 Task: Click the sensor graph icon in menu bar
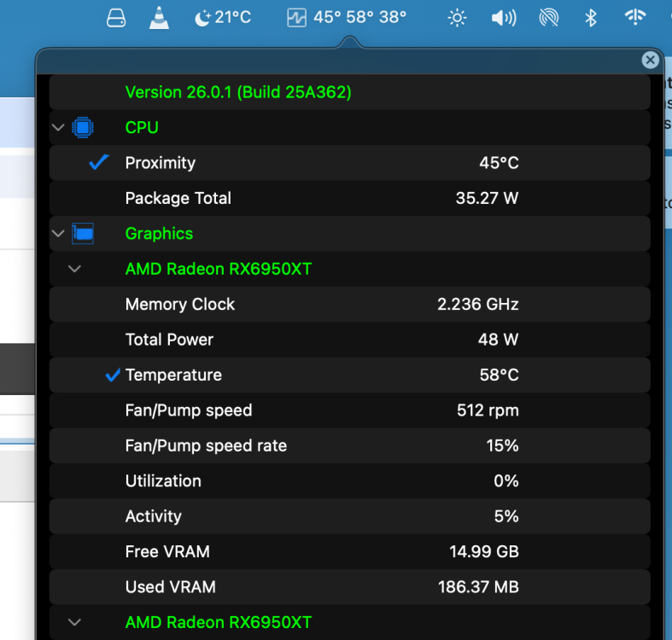tap(296, 18)
